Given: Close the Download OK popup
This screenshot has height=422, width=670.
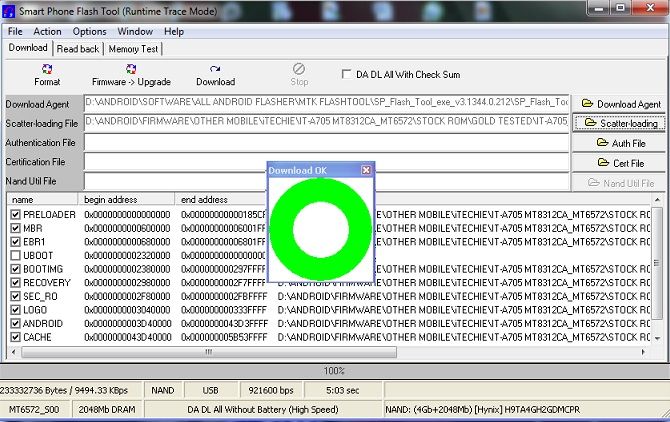Looking at the screenshot, I should (366, 170).
